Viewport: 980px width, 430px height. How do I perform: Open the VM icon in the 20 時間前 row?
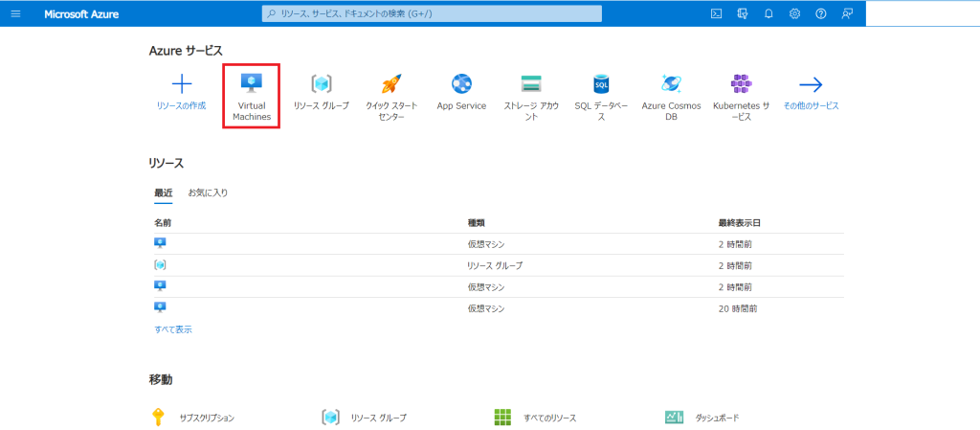point(160,306)
